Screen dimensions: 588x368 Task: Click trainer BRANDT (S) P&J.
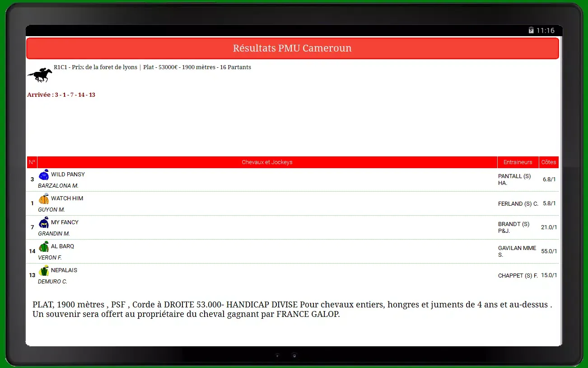click(x=513, y=227)
